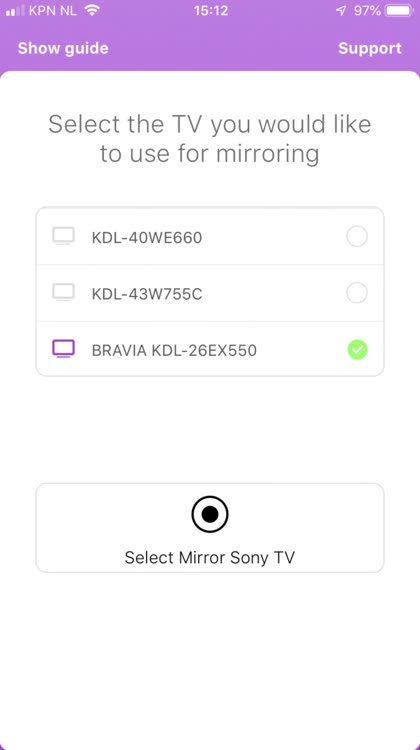Tap the location arrow icon in status bar

(341, 11)
